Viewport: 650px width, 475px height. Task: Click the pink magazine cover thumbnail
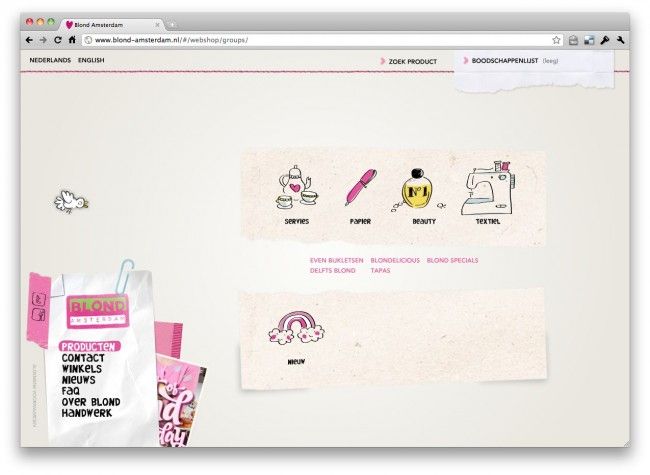(x=180, y=402)
